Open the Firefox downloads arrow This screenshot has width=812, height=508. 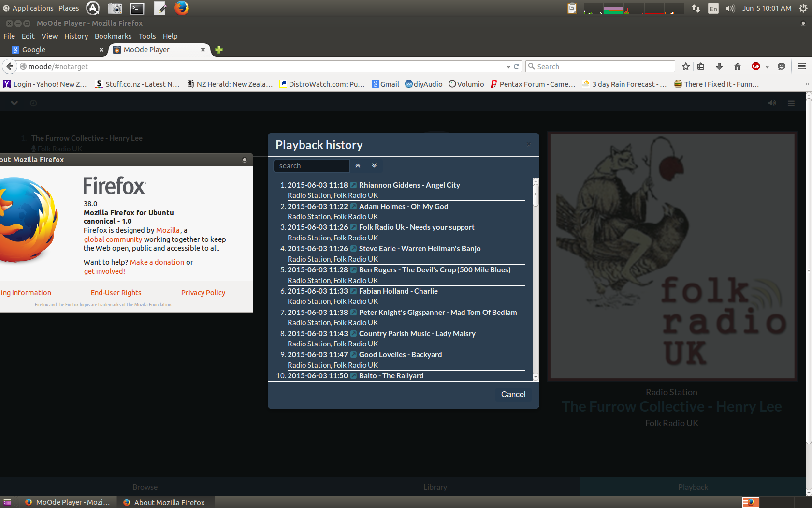719,66
